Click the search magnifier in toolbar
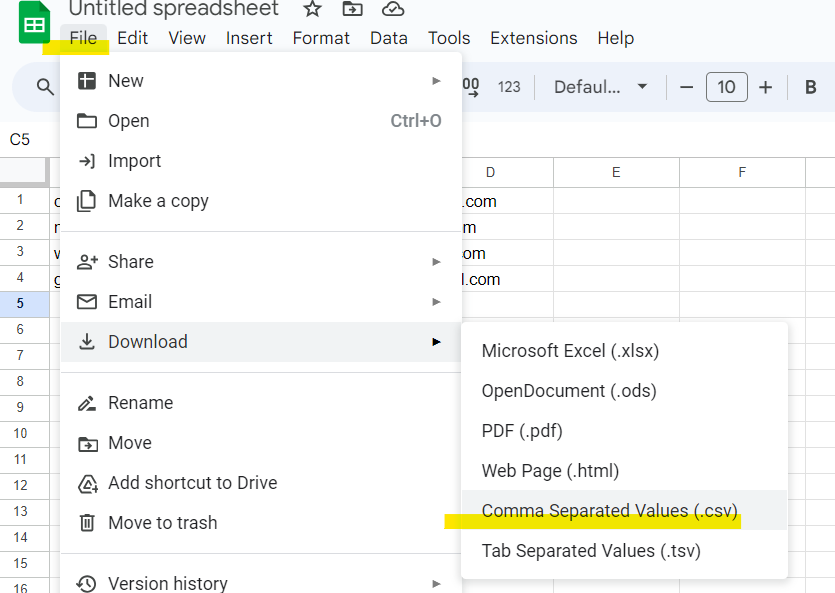Screen dimensions: 835x593 [x=45, y=87]
